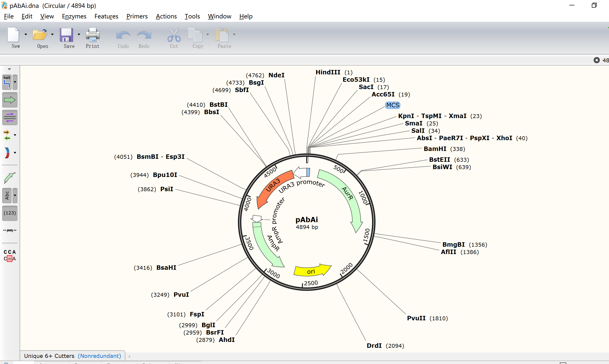Click the blue-red arc topology icon

[7, 153]
